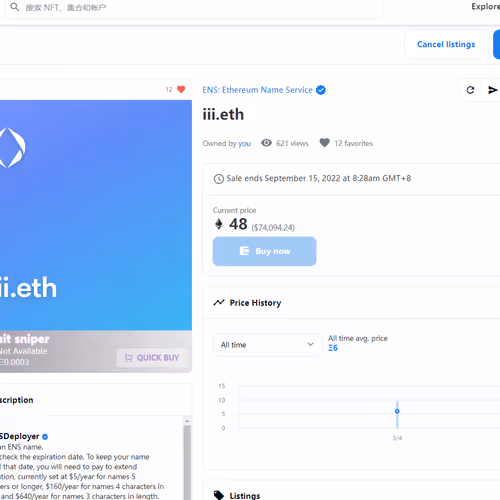Click the red heart favorite icon
500x500 pixels.
(x=181, y=89)
